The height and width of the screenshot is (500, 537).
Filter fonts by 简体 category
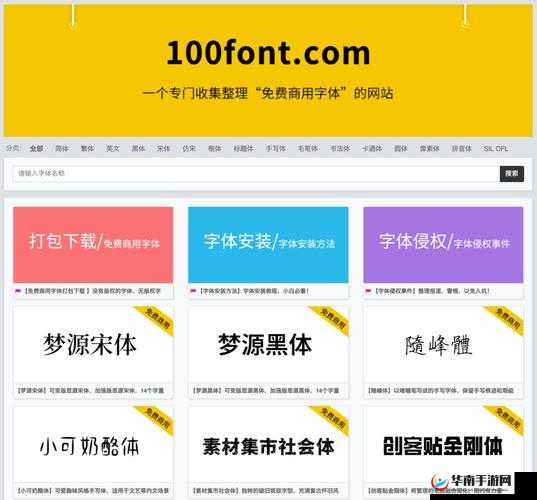62,148
